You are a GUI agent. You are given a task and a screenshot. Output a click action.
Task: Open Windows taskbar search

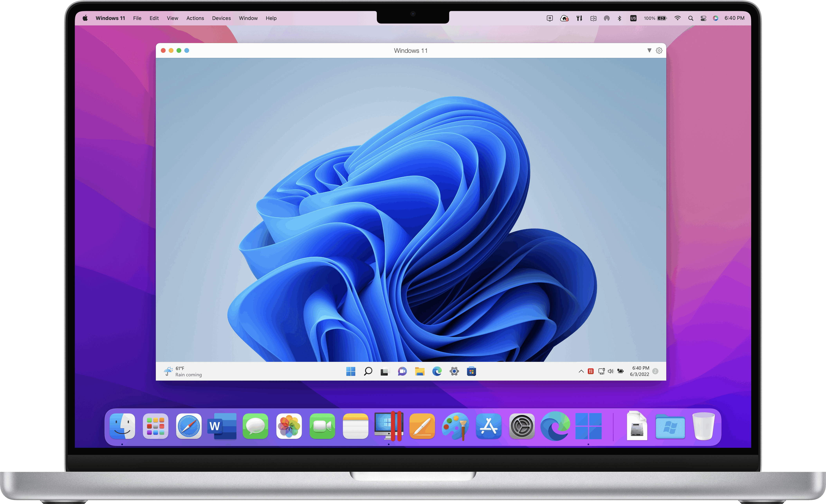368,371
